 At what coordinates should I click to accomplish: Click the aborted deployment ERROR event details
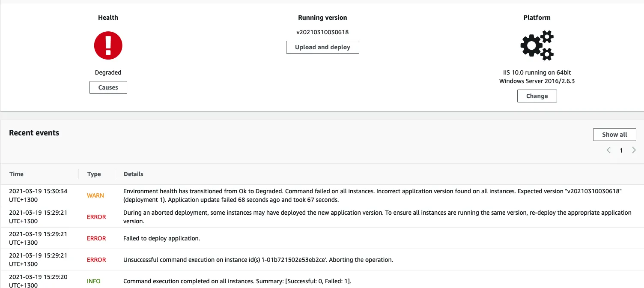(x=377, y=217)
